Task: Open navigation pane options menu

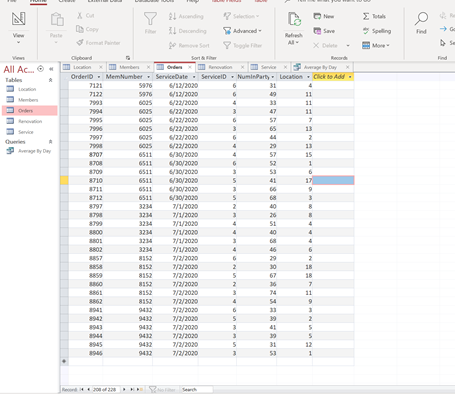Action: coord(40,69)
